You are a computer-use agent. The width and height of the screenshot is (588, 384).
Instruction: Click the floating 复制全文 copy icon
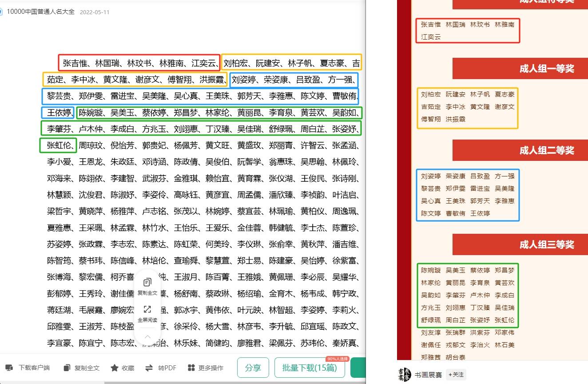point(147,283)
